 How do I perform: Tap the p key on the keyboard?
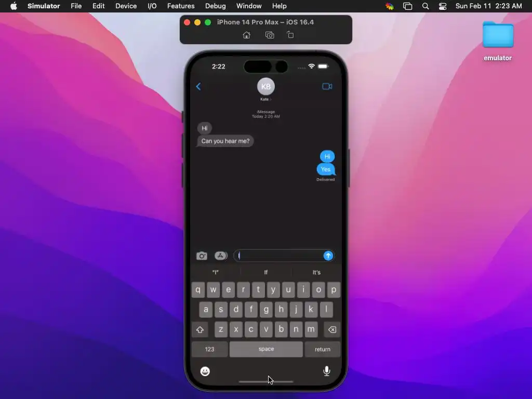point(334,290)
